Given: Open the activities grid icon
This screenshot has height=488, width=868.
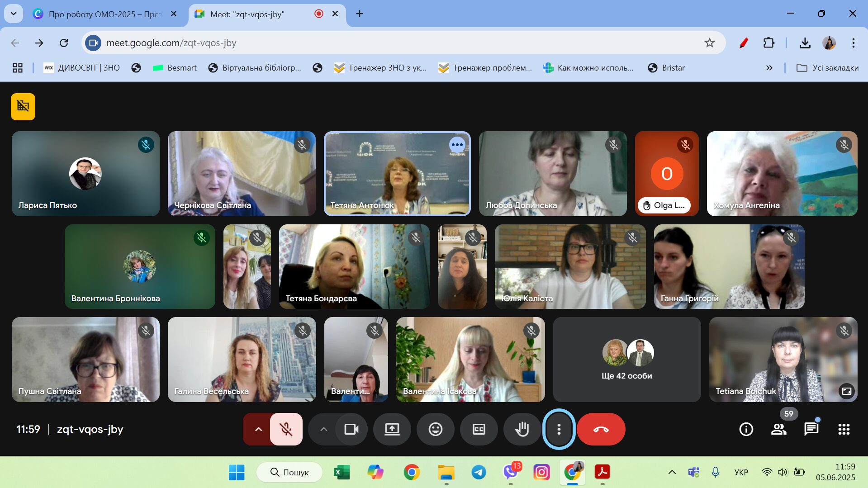Looking at the screenshot, I should point(844,429).
